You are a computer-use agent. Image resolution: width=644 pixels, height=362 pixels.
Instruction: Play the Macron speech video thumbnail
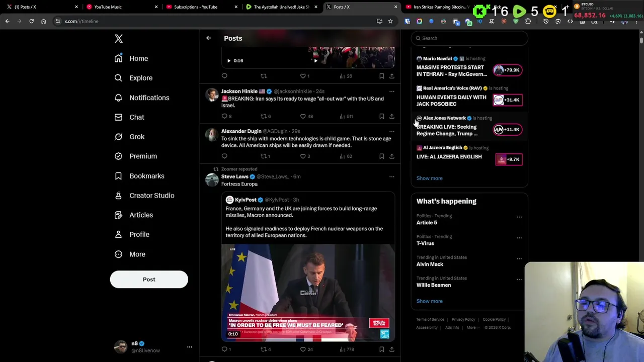coord(308,293)
